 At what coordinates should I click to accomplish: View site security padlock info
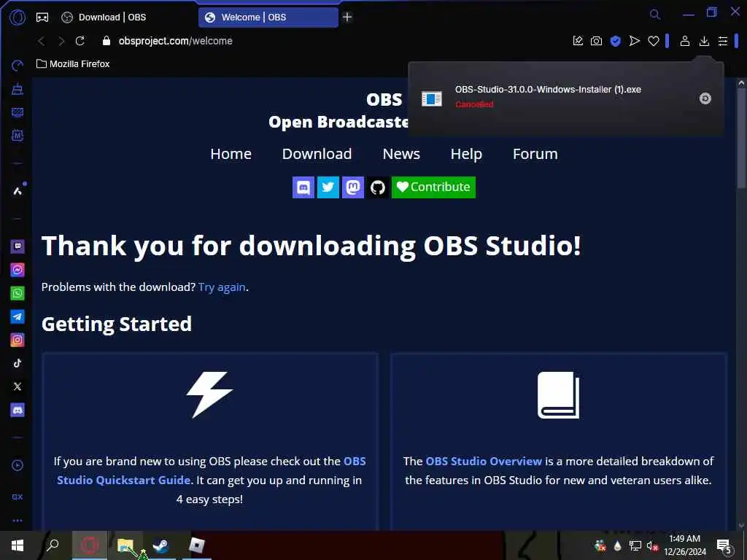coord(107,41)
